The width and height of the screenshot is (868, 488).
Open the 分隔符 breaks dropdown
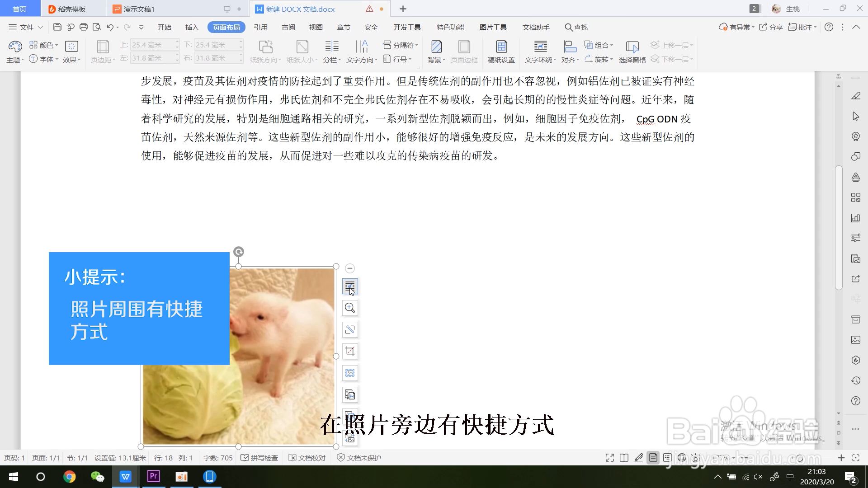pyautogui.click(x=401, y=45)
